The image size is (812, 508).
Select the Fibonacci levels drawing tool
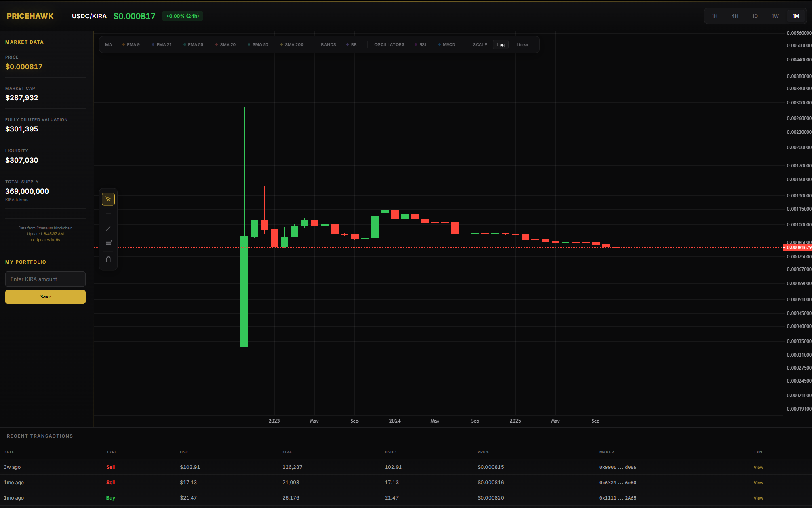108,243
